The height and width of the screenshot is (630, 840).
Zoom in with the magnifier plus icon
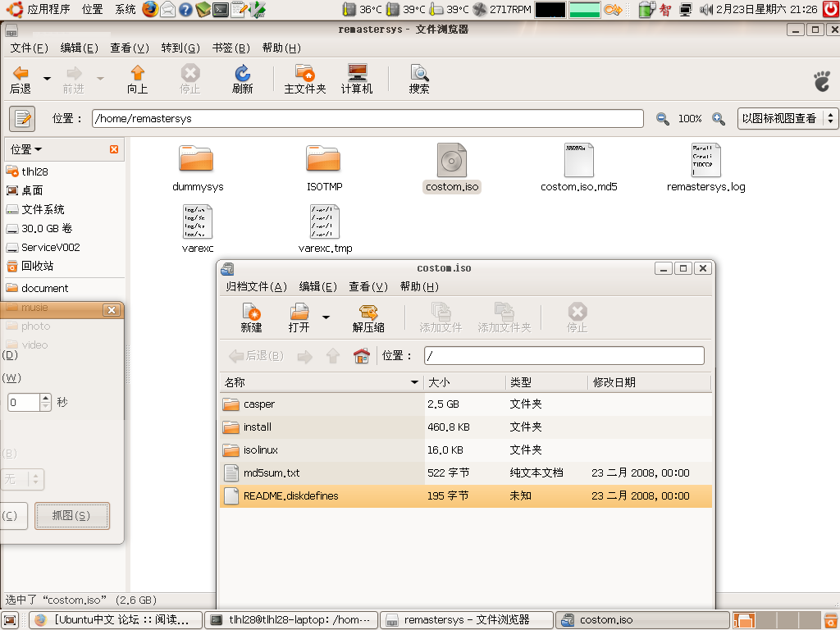pyautogui.click(x=719, y=119)
